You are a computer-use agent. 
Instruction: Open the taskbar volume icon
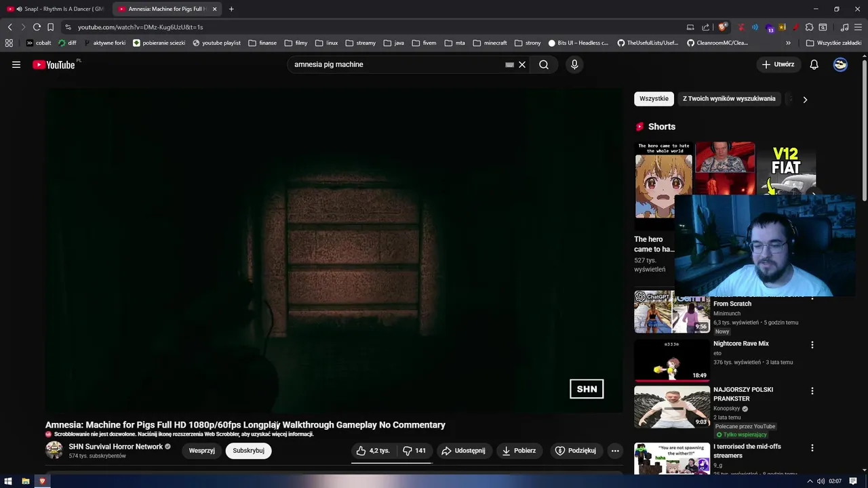click(x=821, y=481)
